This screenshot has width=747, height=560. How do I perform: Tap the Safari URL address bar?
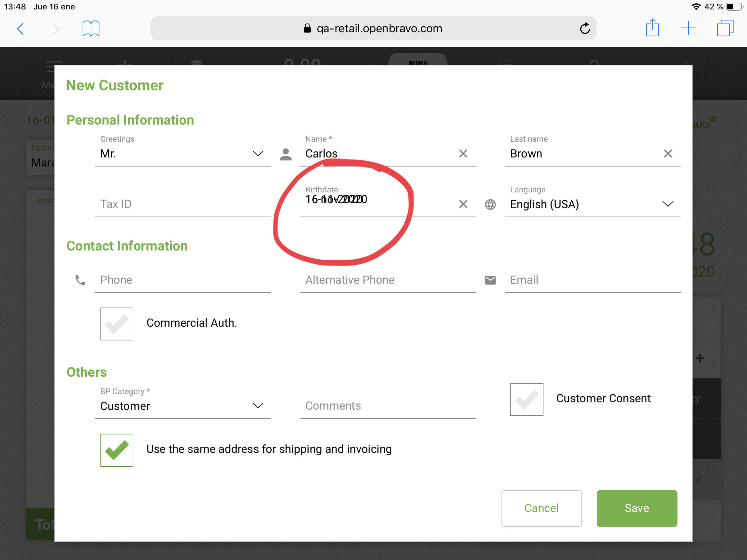(x=373, y=29)
